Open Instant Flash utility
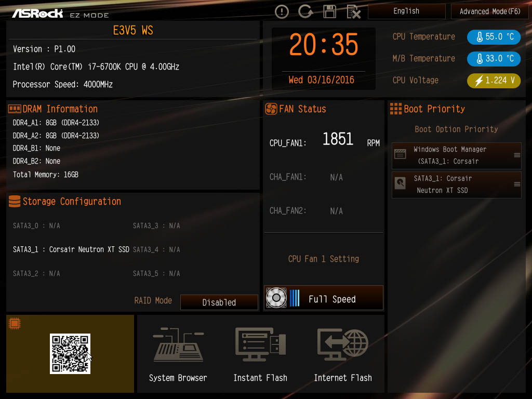This screenshot has height=399, width=532. [260, 354]
